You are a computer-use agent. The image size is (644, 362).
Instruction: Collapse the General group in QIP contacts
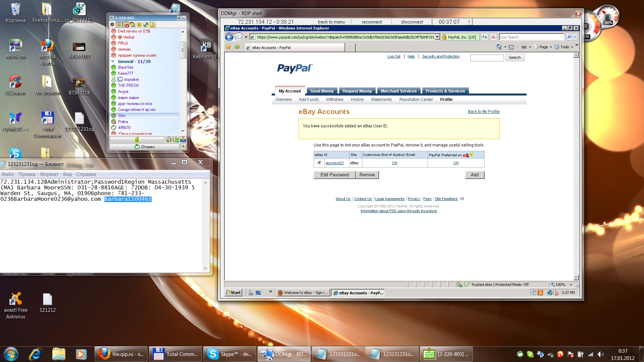click(113, 61)
